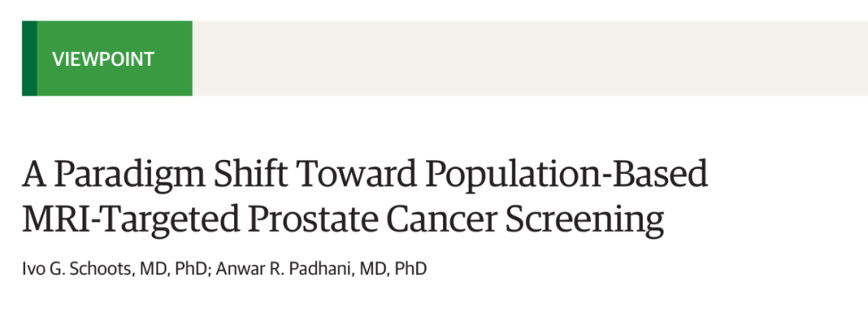Image resolution: width=868 pixels, height=312 pixels.
Task: Click the word Paradigm in the title
Action: coord(129,175)
